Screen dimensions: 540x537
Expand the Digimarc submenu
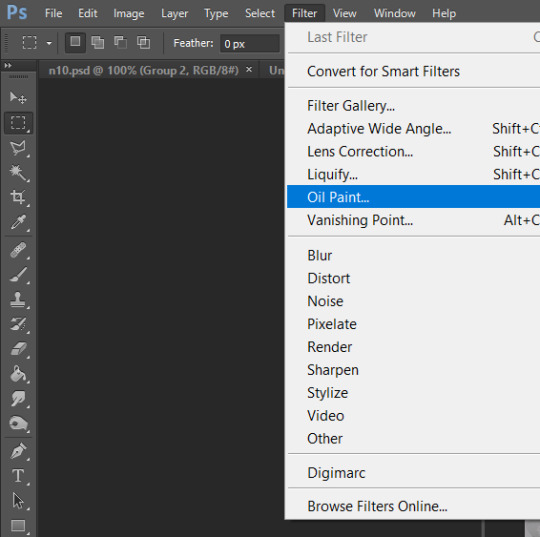pos(413,473)
